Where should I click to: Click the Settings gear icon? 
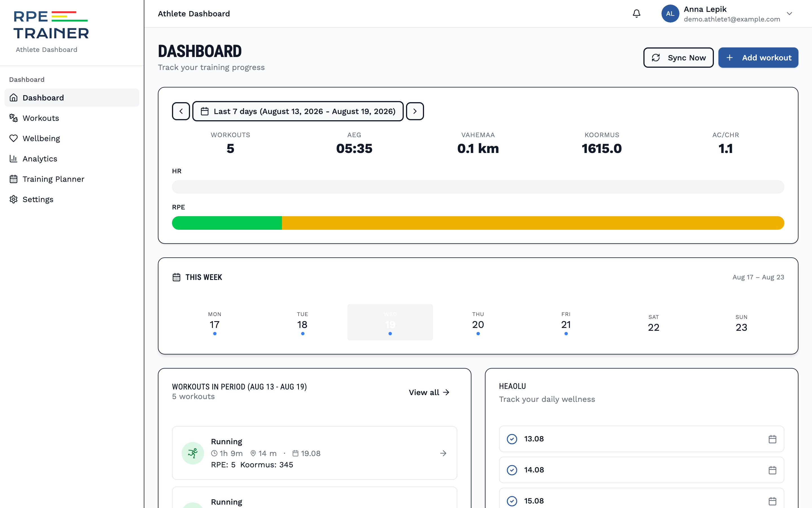[x=14, y=199]
